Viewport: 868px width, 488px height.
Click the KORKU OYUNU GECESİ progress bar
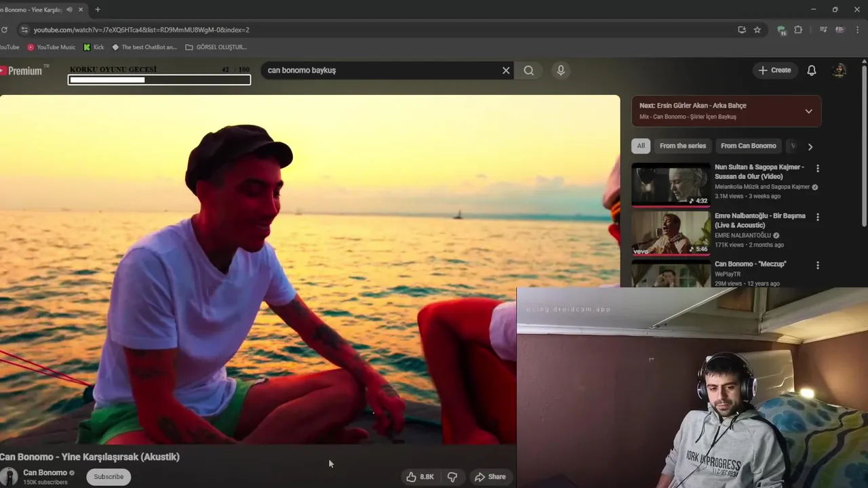[159, 80]
